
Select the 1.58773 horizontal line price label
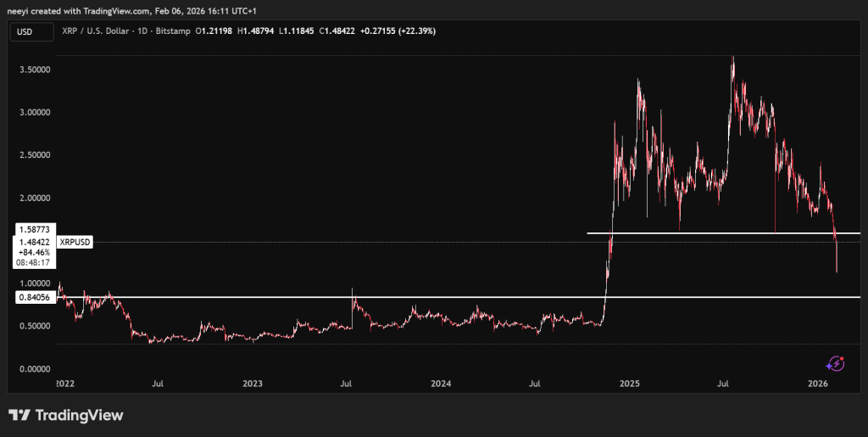pyautogui.click(x=32, y=229)
